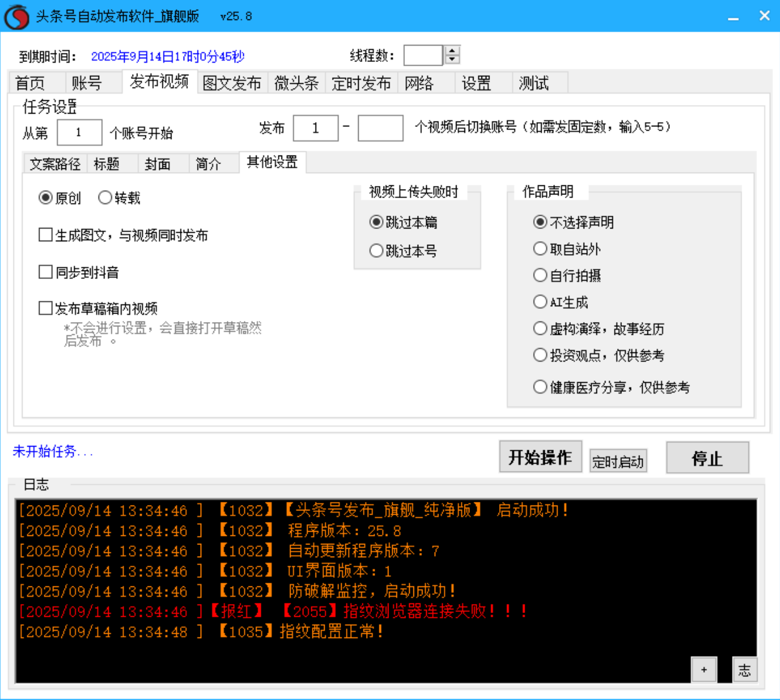Check 生成图文，与视频同时发布
Viewport: 780px width, 700px height.
(45, 235)
